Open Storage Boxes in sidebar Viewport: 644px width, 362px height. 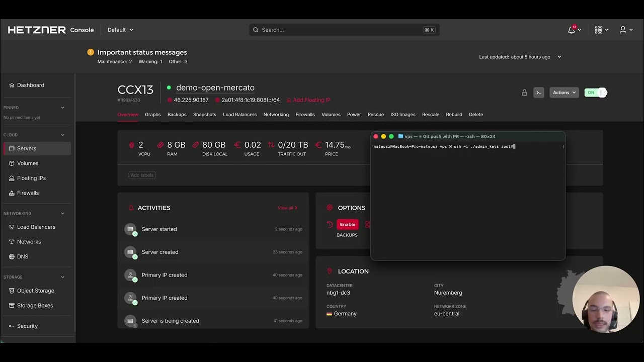pos(37,306)
